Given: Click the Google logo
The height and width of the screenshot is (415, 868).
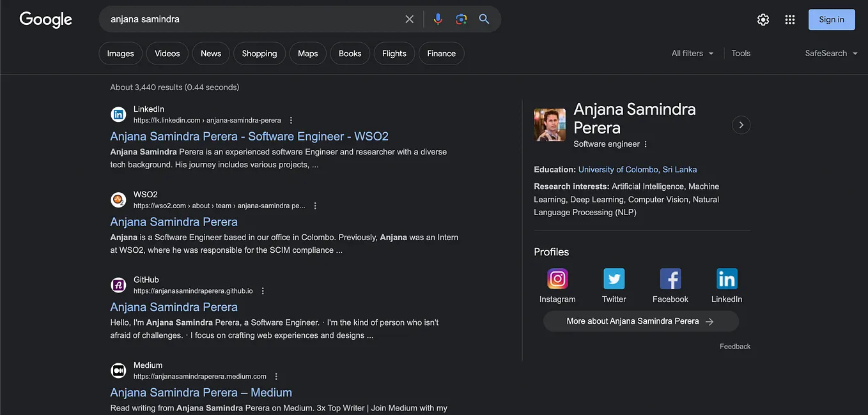Looking at the screenshot, I should (46, 20).
